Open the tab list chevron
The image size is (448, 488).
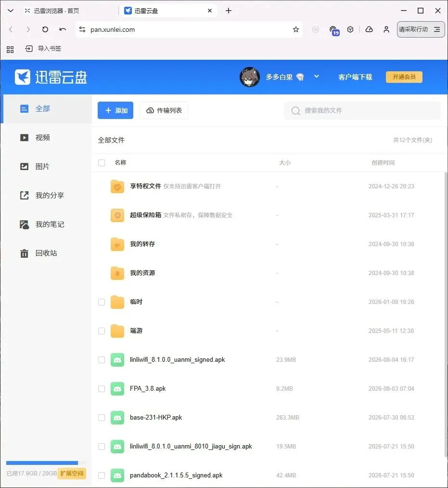(11, 11)
